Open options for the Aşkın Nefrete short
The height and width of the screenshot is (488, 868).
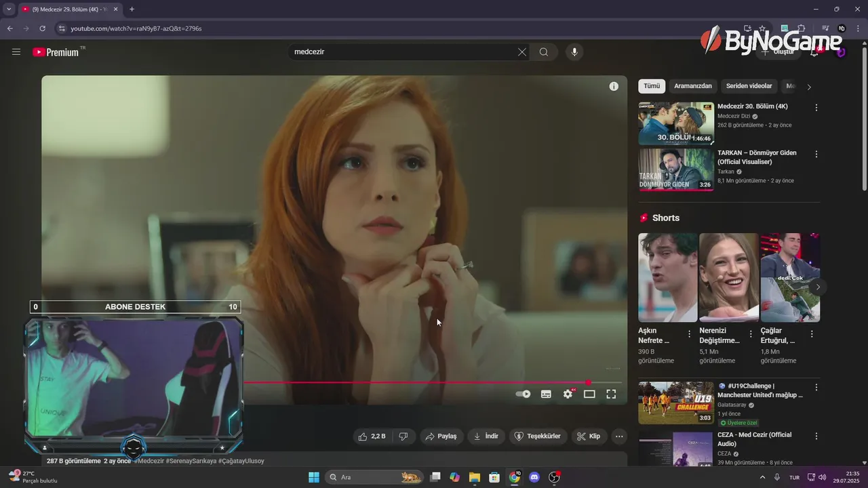(690, 333)
